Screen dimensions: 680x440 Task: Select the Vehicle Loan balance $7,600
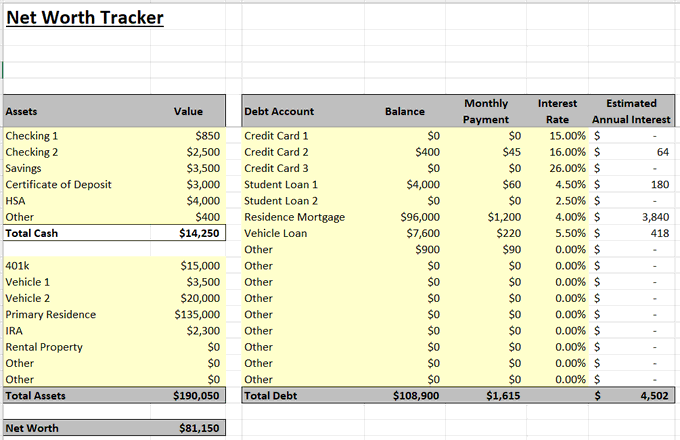pyautogui.click(x=423, y=233)
